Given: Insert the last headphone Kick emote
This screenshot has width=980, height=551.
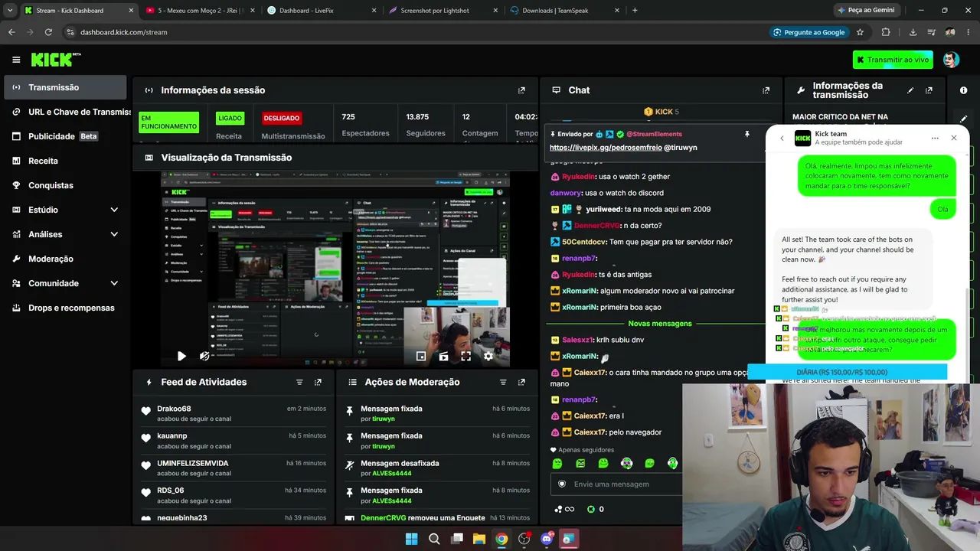Looking at the screenshot, I should tap(672, 463).
